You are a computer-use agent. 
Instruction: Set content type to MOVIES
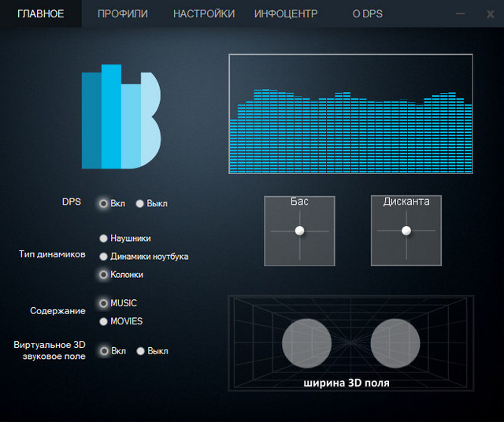(103, 321)
